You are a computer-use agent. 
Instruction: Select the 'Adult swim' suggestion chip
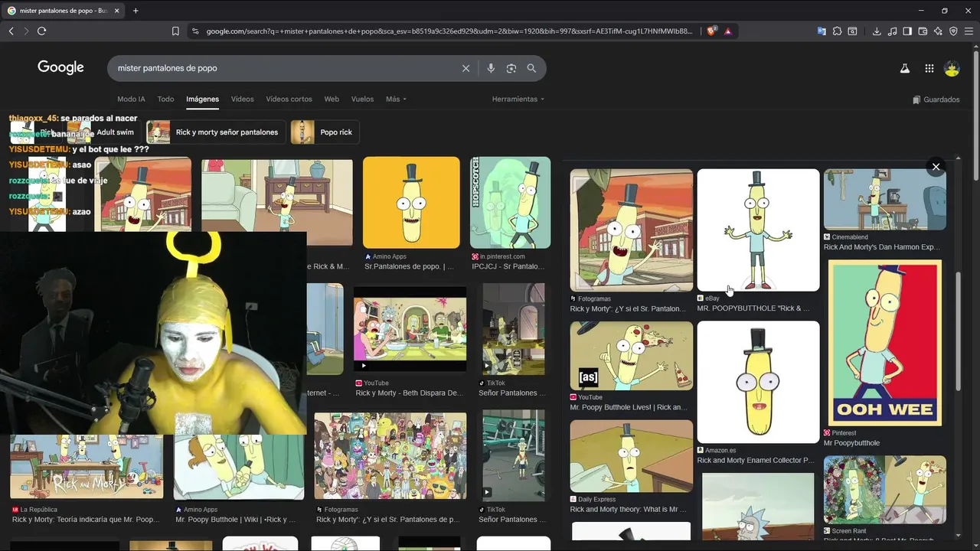[x=105, y=132]
